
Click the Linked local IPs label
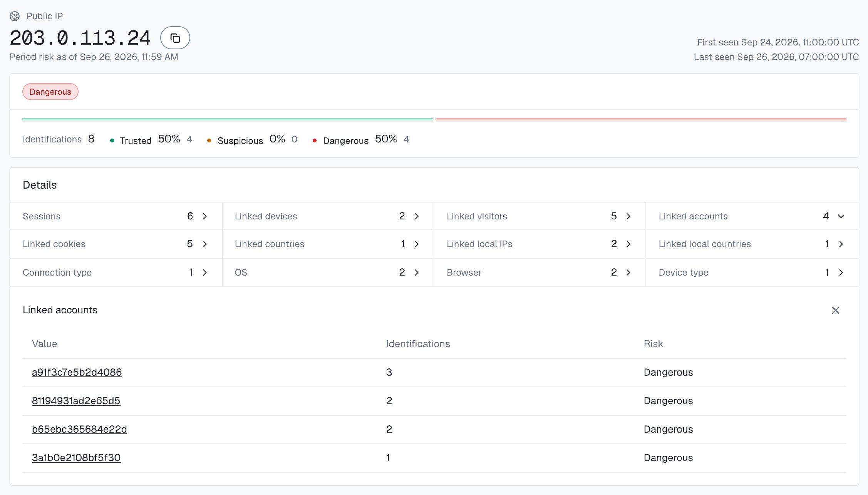coord(479,244)
